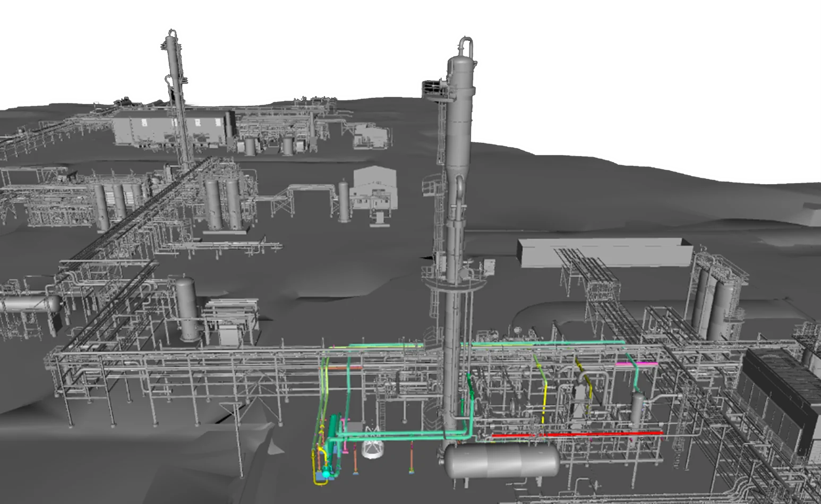Click the yellow vertical pipe right of the tower

(x=542, y=388)
